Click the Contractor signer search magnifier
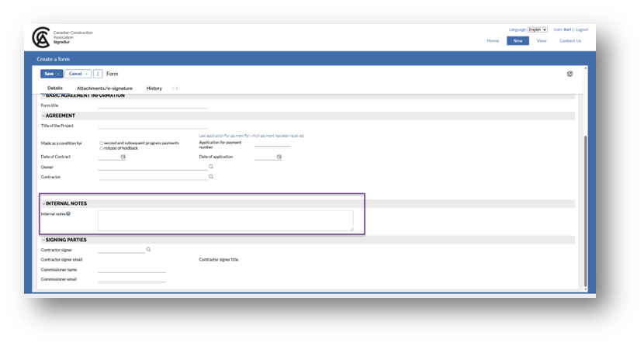 (x=148, y=250)
